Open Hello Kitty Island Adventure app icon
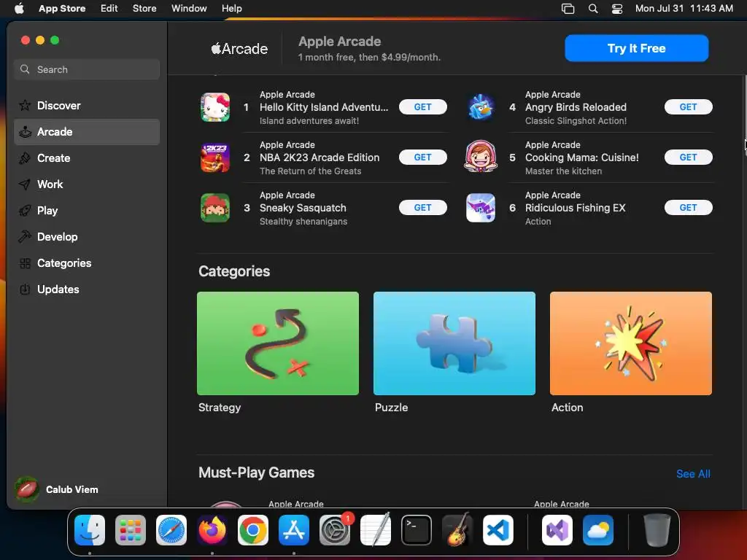Screen dimensions: 747x560 (215, 107)
